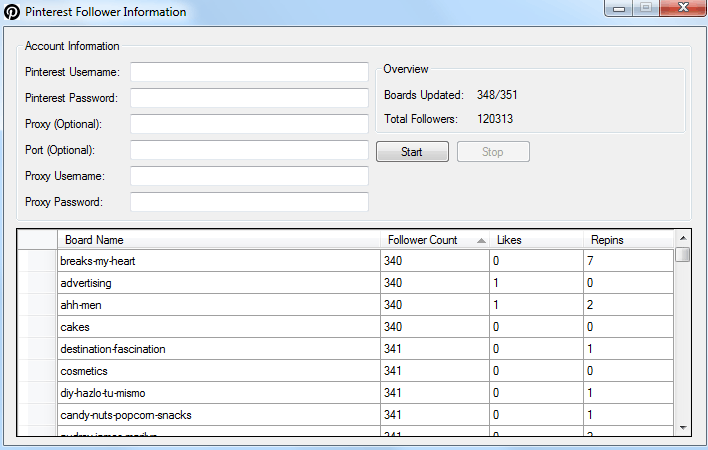The image size is (708, 450).
Task: Click the Proxy (Optional) text box
Action: tap(249, 124)
